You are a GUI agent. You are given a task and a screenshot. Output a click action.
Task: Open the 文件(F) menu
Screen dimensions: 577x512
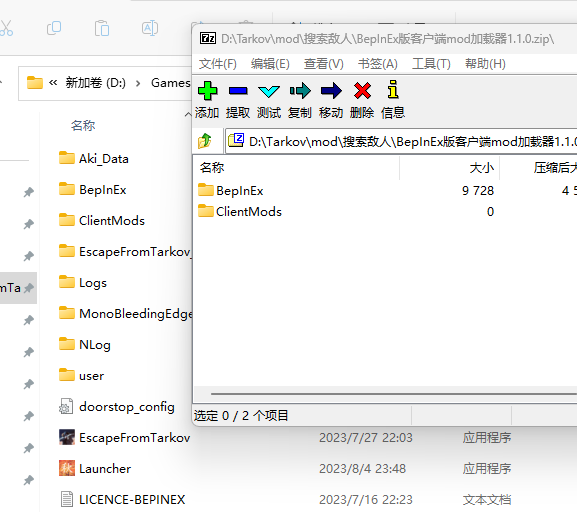pos(217,64)
